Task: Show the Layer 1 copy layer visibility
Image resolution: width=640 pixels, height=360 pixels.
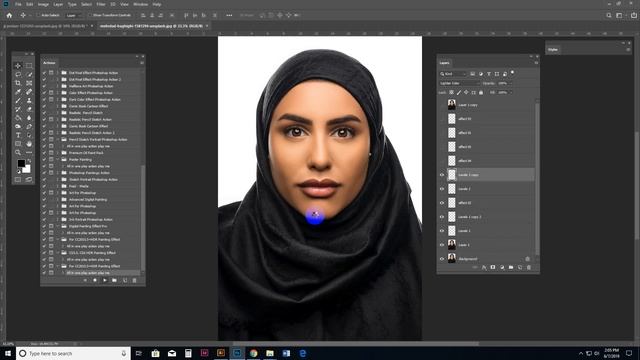Action: tap(442, 105)
